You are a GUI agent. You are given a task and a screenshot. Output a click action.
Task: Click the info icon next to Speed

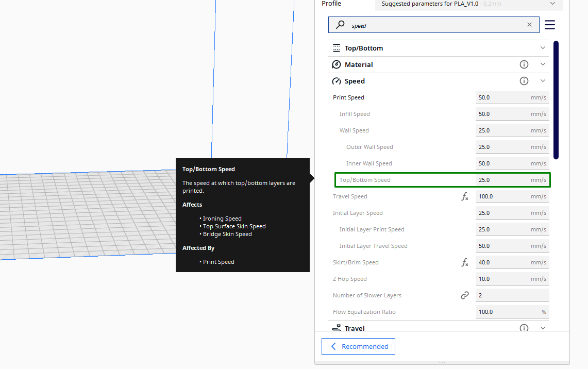coord(524,81)
